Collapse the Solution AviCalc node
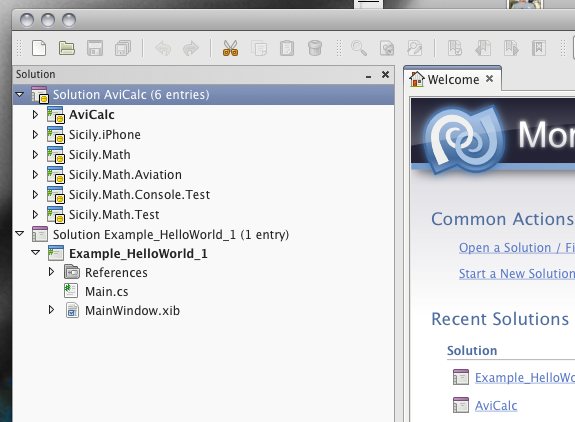 point(19,95)
